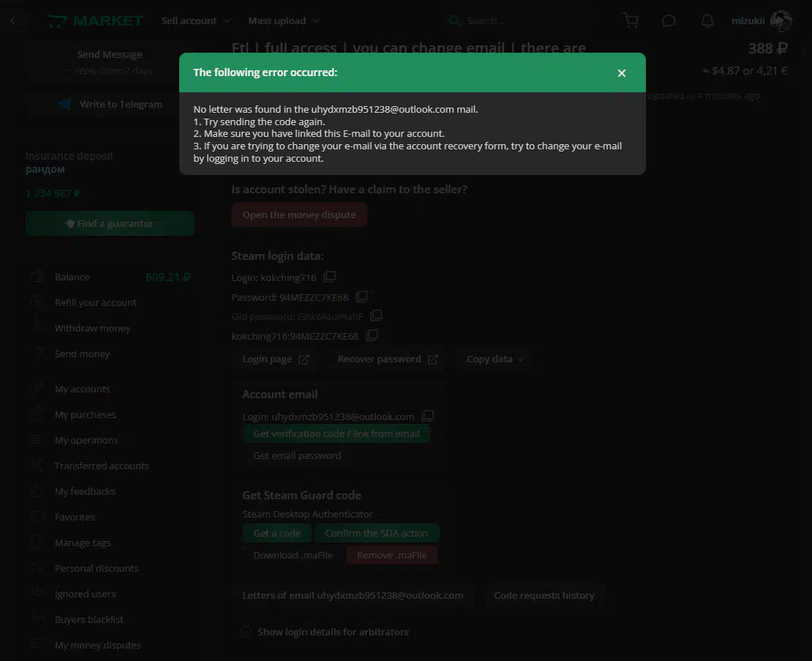This screenshot has height=661, width=812.
Task: Click the Refill your account icon
Action: pyautogui.click(x=37, y=301)
